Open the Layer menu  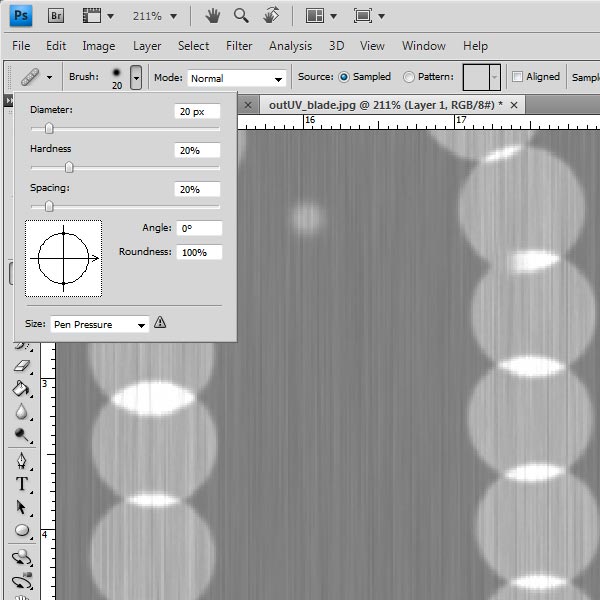click(147, 46)
